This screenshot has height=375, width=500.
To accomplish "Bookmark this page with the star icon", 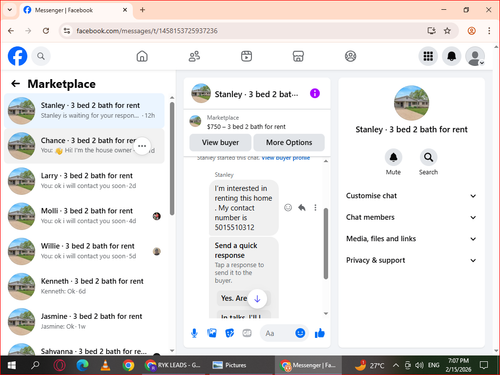I will [447, 31].
